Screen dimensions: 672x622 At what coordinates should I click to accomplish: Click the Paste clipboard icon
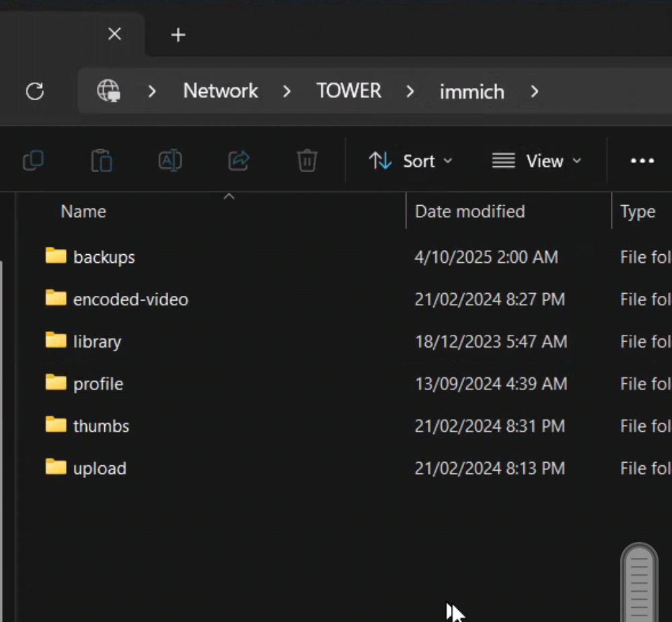point(102,161)
